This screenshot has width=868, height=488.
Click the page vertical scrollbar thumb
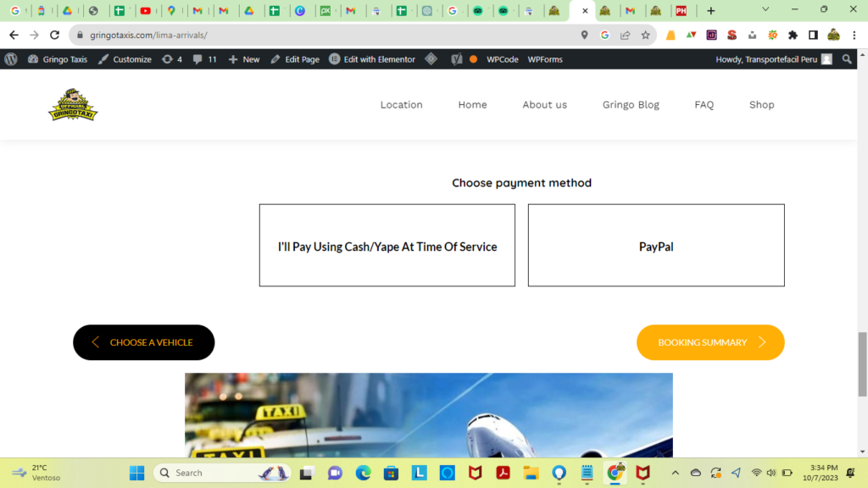pyautogui.click(x=862, y=364)
